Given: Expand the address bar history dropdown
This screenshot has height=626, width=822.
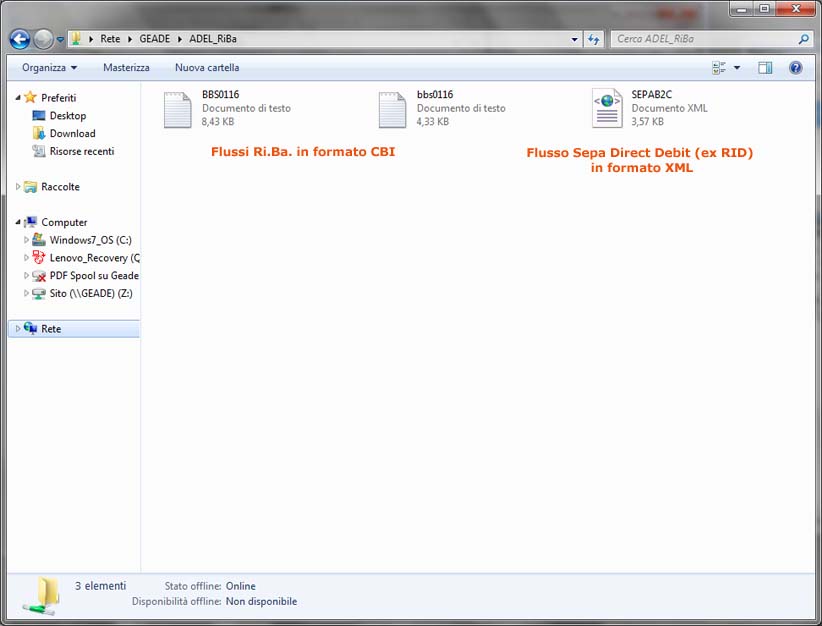Looking at the screenshot, I should (x=574, y=39).
